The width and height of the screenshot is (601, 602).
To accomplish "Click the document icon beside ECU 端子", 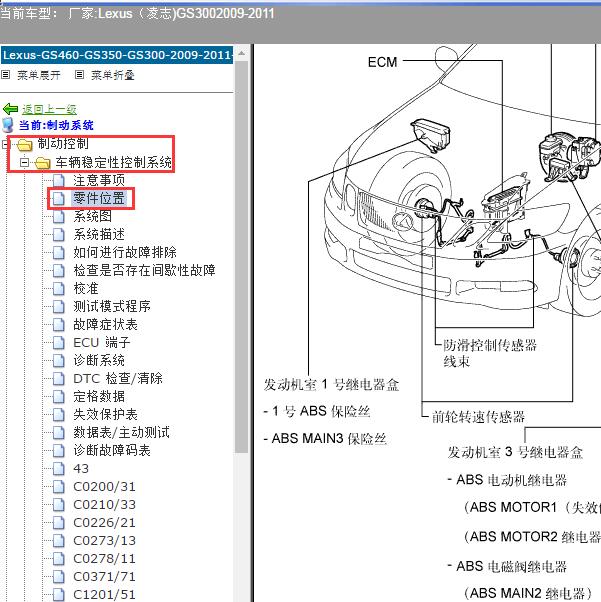I will [58, 342].
